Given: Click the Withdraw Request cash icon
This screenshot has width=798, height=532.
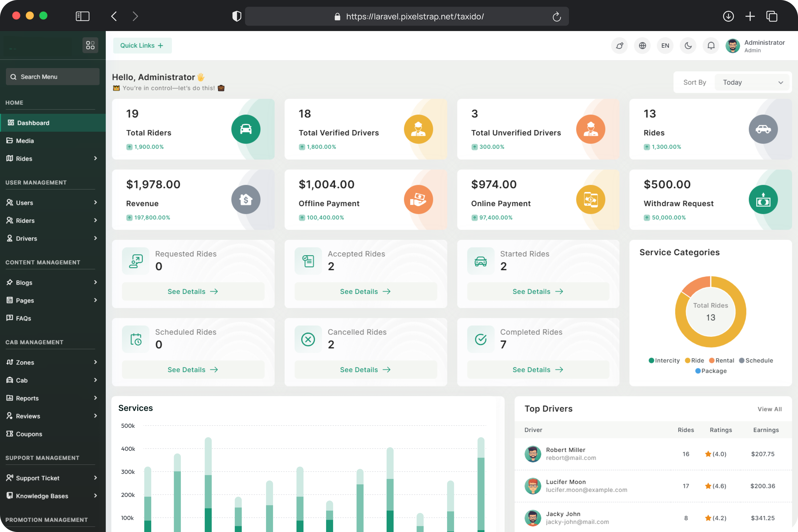Looking at the screenshot, I should coord(763,200).
